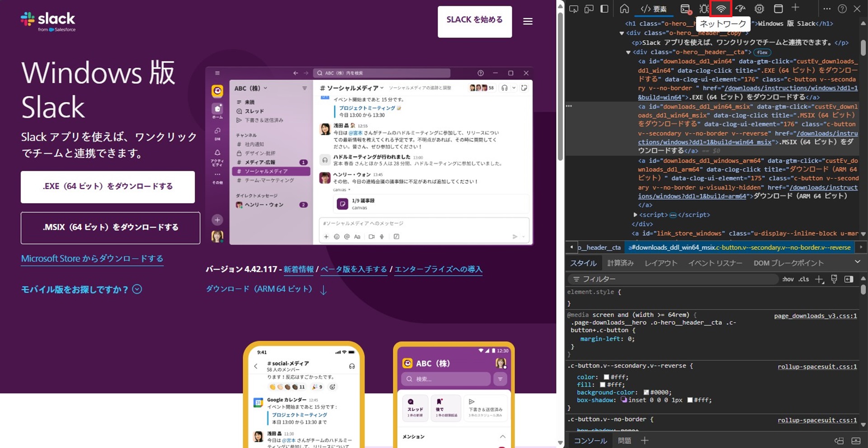Image resolution: width=868 pixels, height=448 pixels.
Task: Collapse the o-hero__header__copy div node
Action: (x=622, y=33)
